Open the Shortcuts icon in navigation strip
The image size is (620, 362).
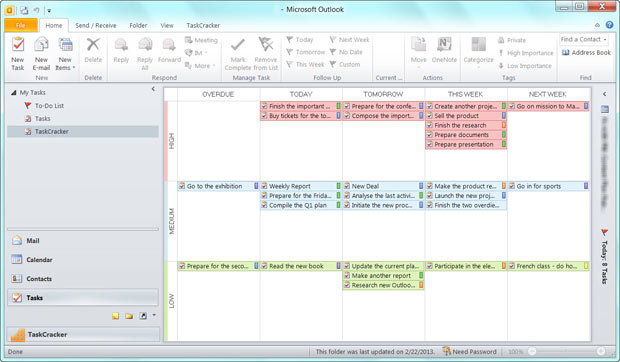point(143,316)
